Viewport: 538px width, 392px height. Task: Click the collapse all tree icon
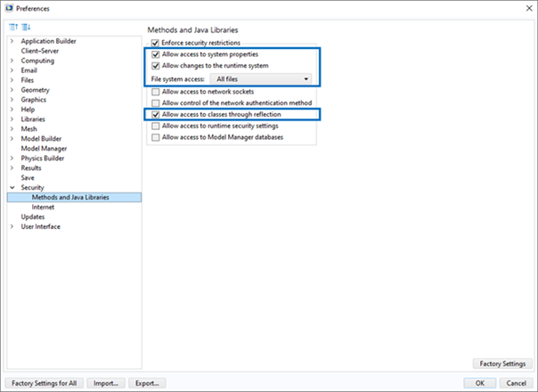[x=13, y=27]
